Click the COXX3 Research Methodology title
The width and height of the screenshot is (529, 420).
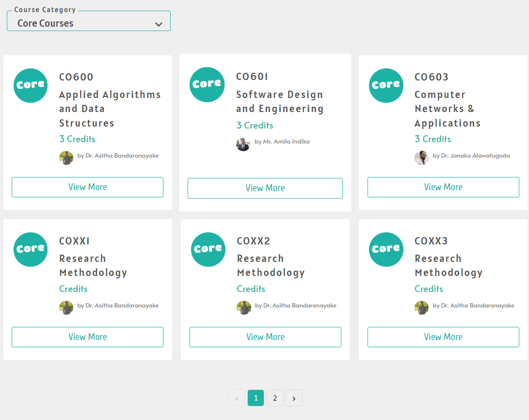(x=449, y=265)
